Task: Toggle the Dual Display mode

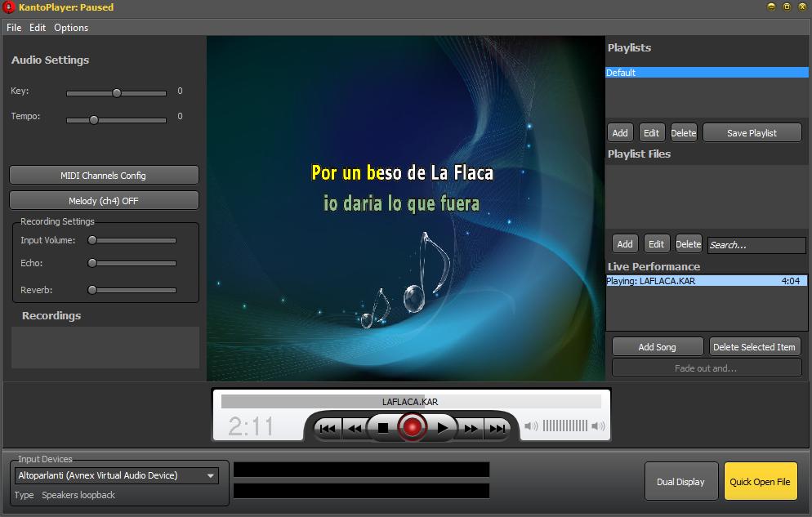Action: [x=680, y=482]
